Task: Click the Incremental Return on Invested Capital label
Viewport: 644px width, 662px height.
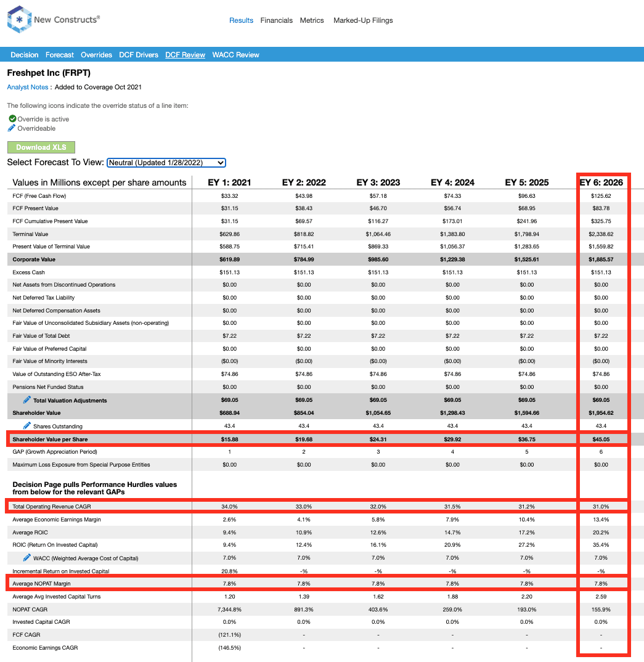Action: click(61, 571)
